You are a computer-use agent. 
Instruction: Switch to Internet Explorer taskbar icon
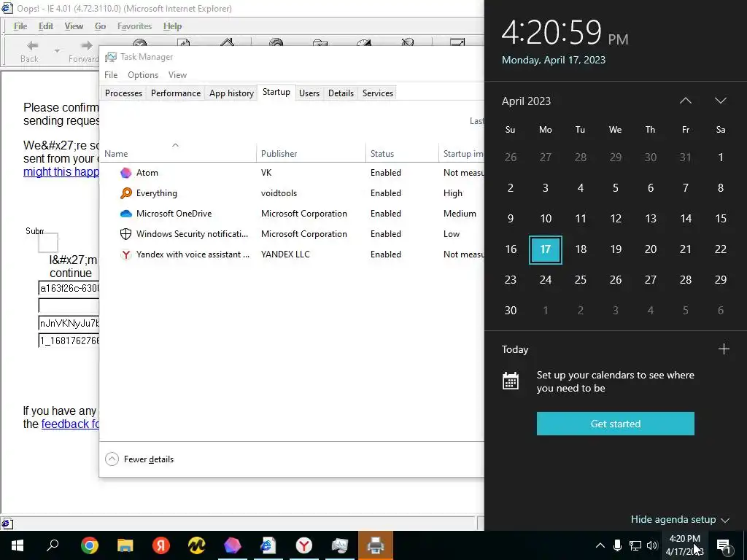coord(268,545)
